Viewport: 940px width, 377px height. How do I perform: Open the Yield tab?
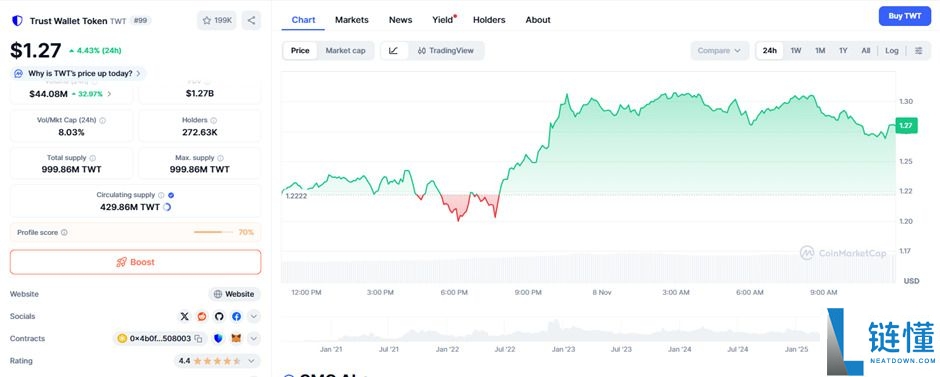click(x=444, y=20)
